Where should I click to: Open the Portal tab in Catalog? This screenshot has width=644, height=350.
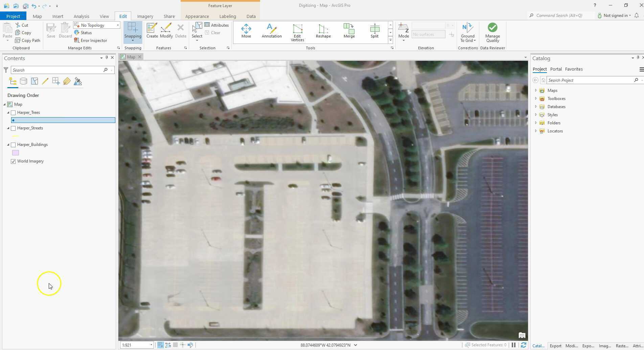coord(556,69)
